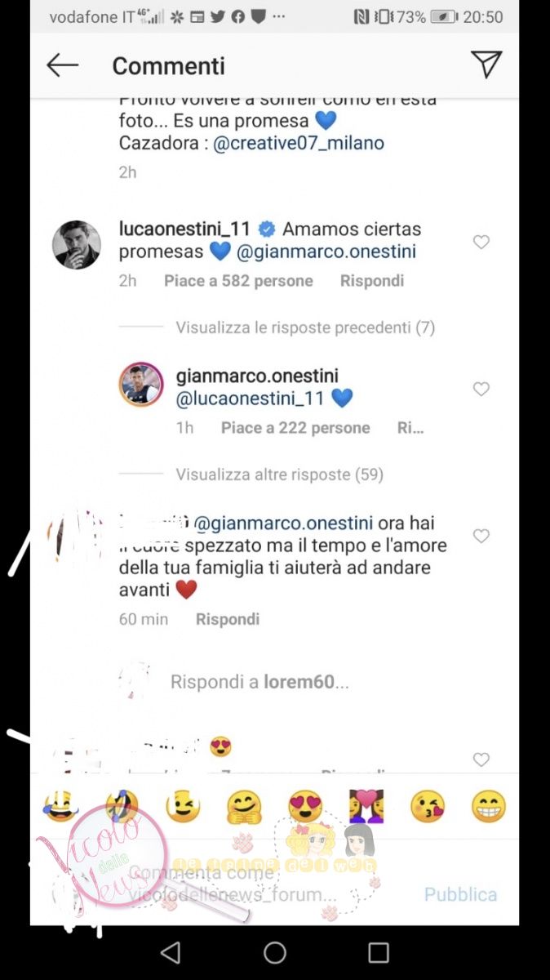Expand 'Visualizza le risposte precedenti (7)'

[305, 327]
